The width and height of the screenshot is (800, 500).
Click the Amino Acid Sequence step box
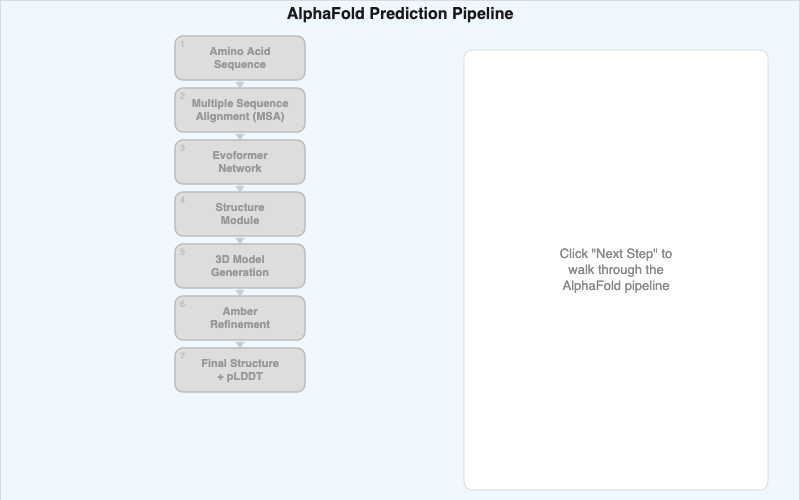pyautogui.click(x=240, y=58)
